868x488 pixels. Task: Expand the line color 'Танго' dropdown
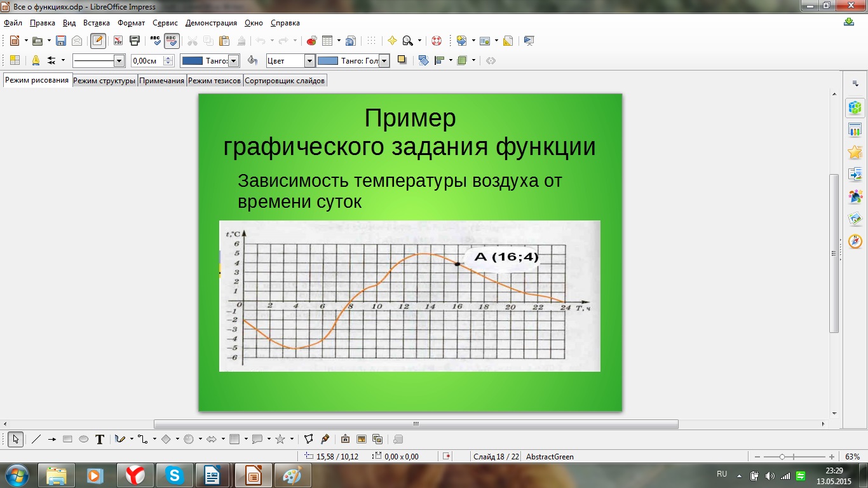pos(233,61)
